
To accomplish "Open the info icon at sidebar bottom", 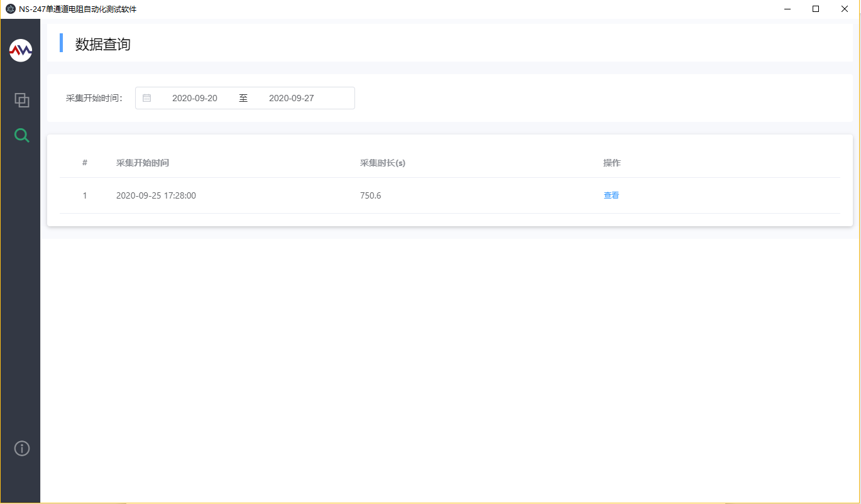I will (x=22, y=448).
